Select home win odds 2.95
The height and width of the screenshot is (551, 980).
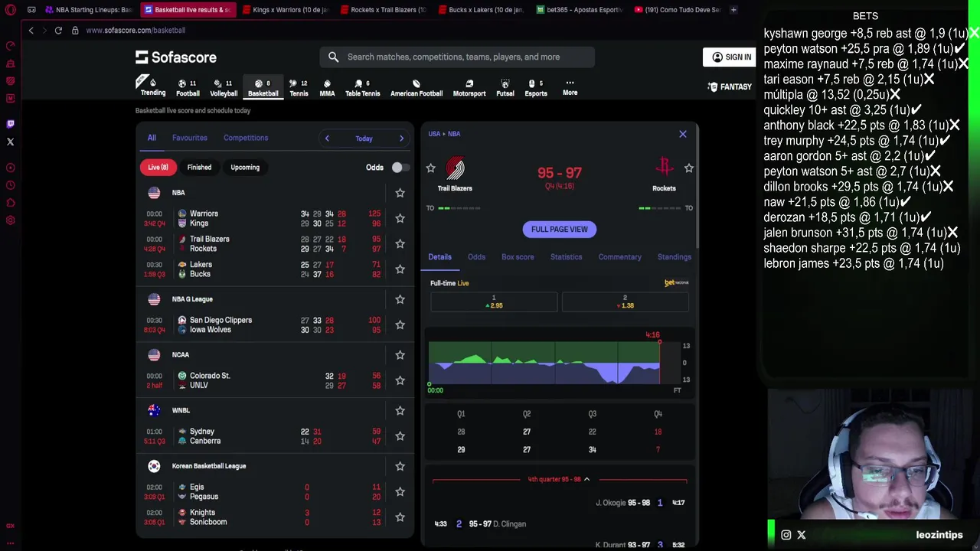(494, 302)
